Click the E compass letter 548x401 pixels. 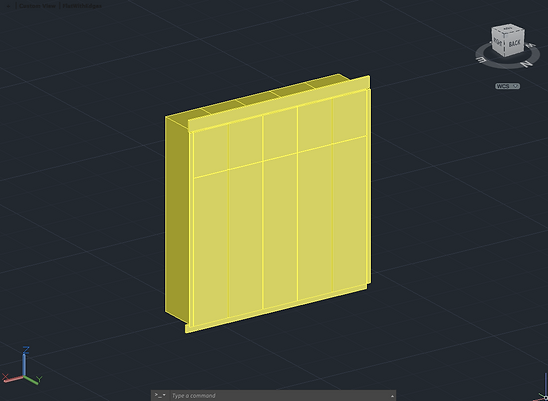pos(481,60)
